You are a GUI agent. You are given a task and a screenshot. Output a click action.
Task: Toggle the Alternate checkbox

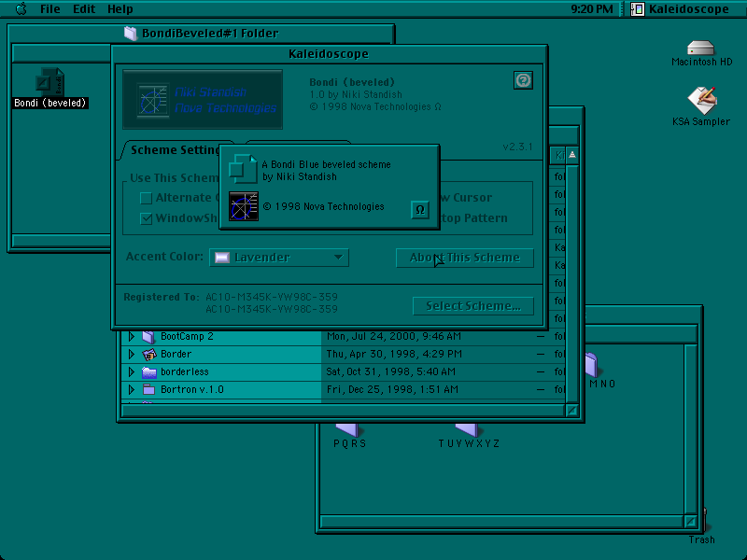click(146, 198)
